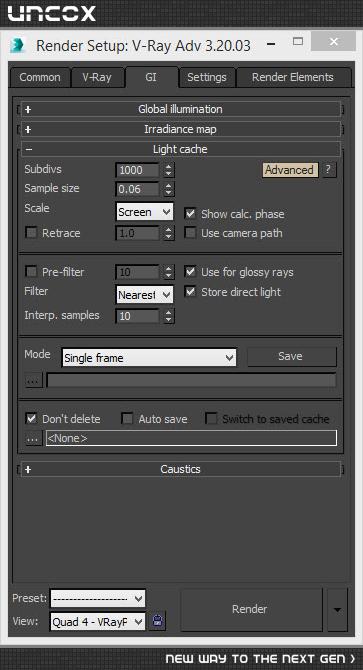Click the Save button

[291, 356]
